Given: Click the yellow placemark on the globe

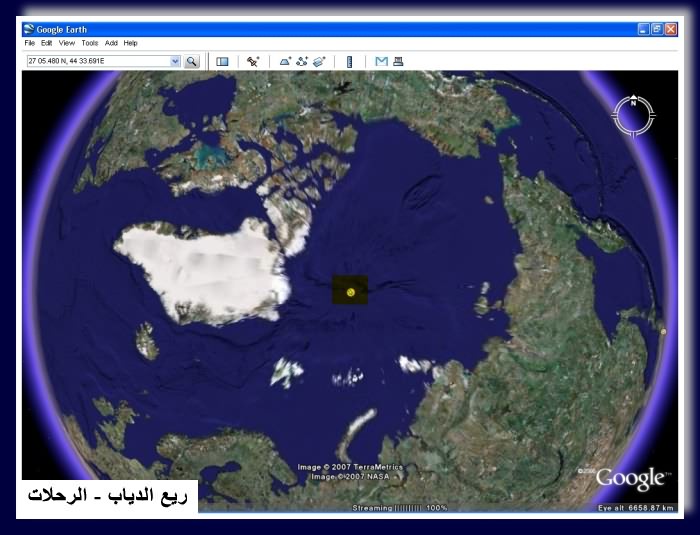Looking at the screenshot, I should pos(350,292).
